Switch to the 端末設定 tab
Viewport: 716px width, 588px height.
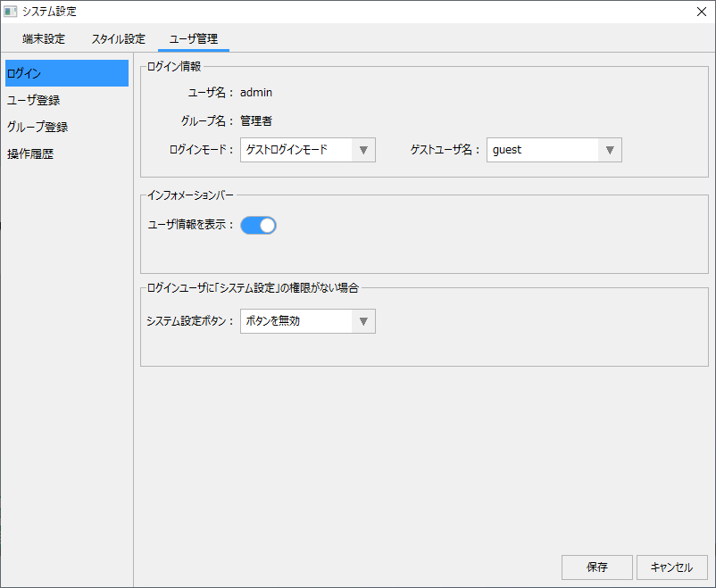44,39
